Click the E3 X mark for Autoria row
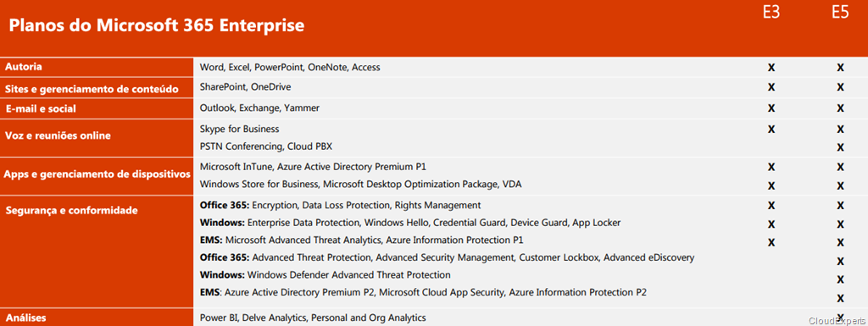Viewport: 868px width, 326px height. (771, 68)
